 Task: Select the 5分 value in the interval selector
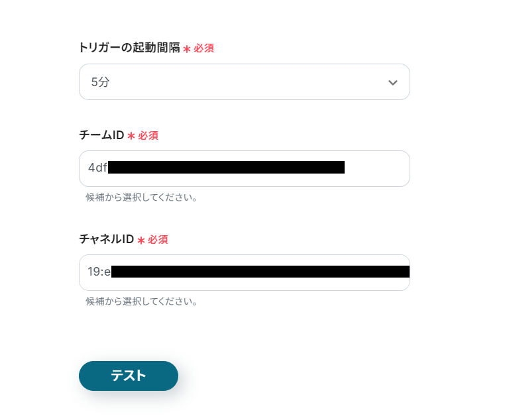tap(101, 83)
